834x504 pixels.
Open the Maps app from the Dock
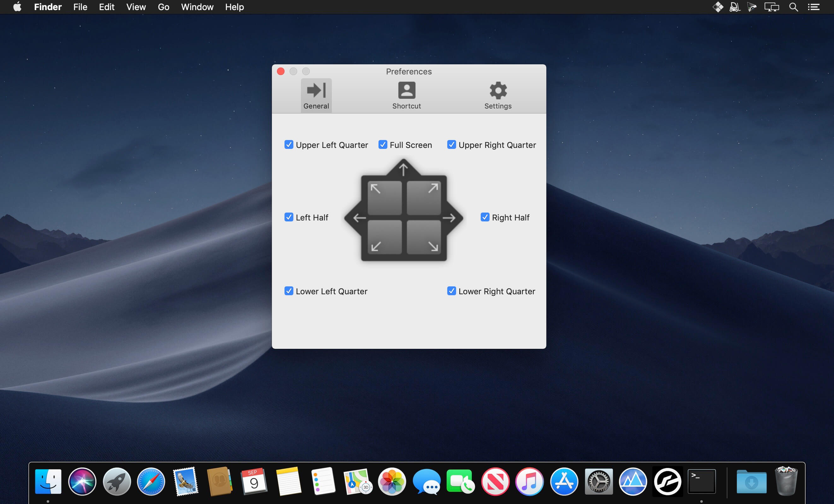357,482
